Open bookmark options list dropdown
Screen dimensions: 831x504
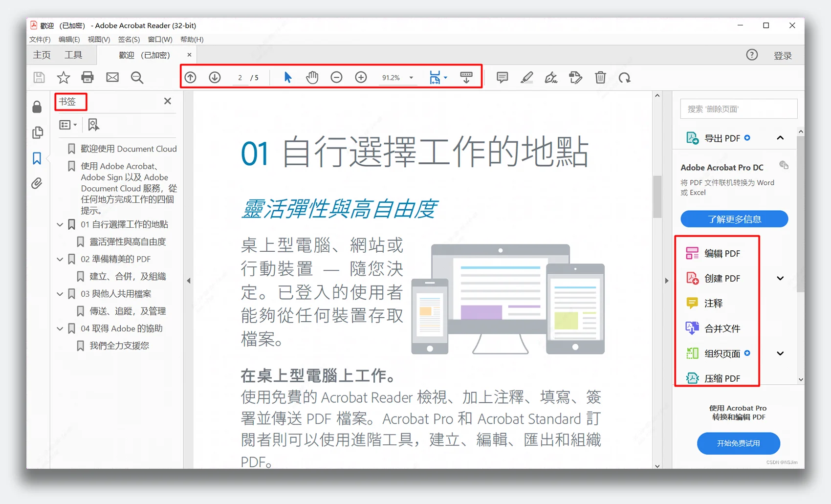click(68, 125)
